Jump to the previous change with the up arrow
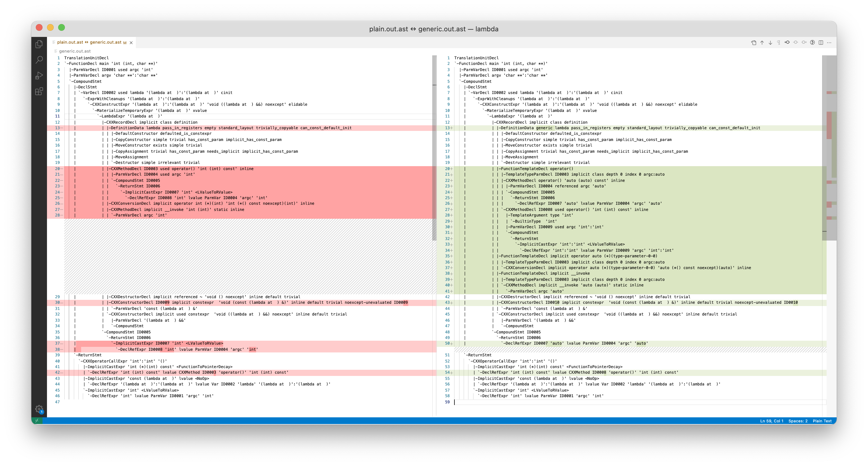The height and width of the screenshot is (466, 868). click(762, 43)
